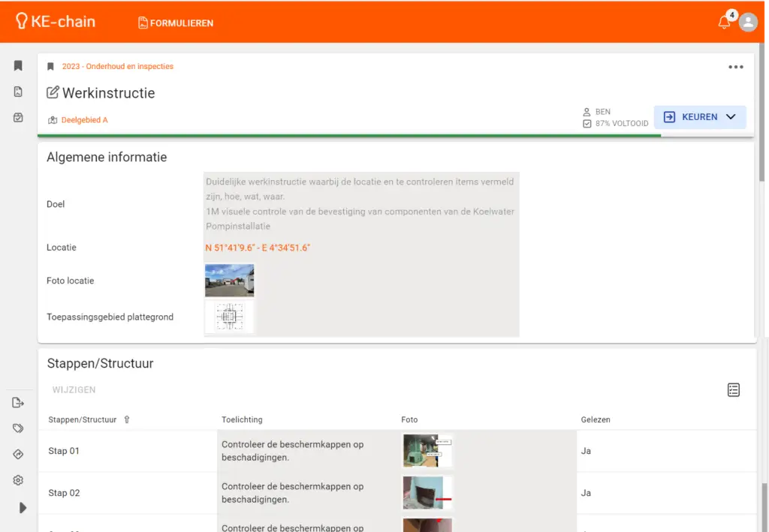This screenshot has width=769, height=532.
Task: Open the settings gear in sidebar
Action: coord(18,480)
